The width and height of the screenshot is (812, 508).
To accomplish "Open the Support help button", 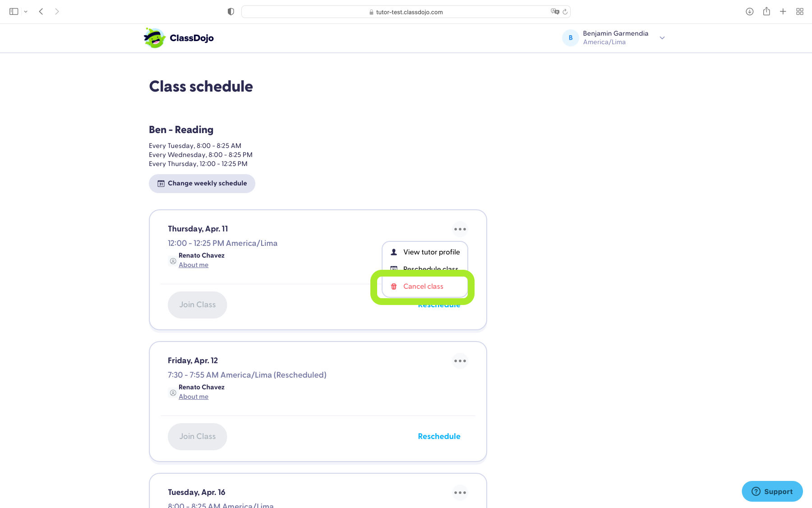I will pos(772,491).
